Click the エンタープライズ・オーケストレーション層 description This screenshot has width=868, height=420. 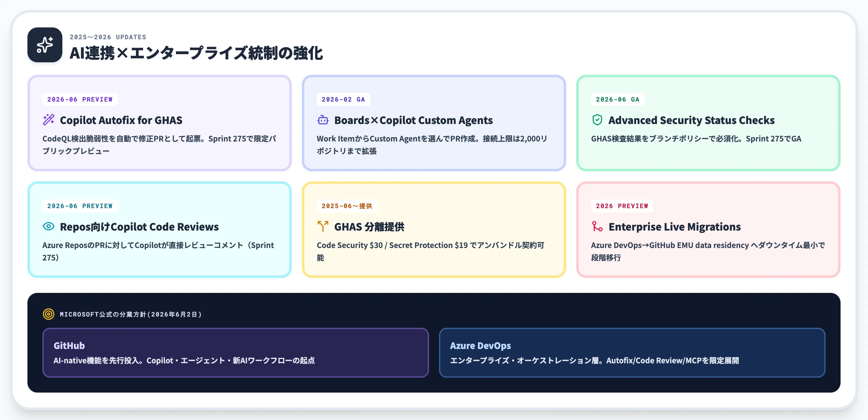pyautogui.click(x=594, y=360)
